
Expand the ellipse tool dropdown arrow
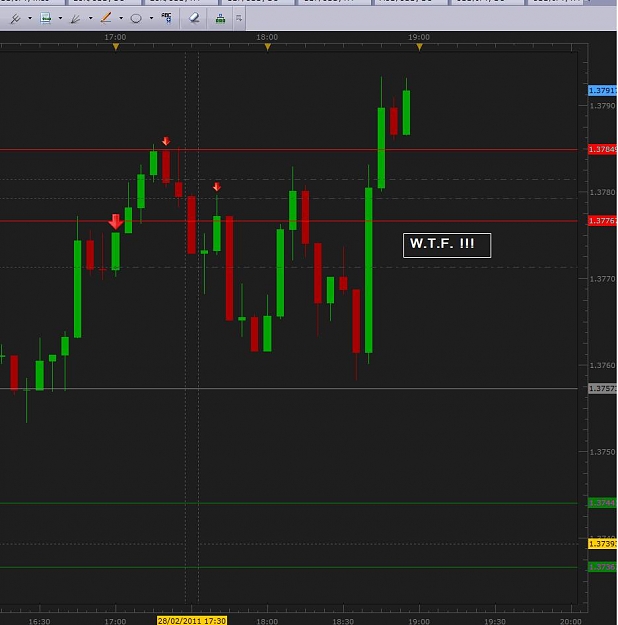151,18
